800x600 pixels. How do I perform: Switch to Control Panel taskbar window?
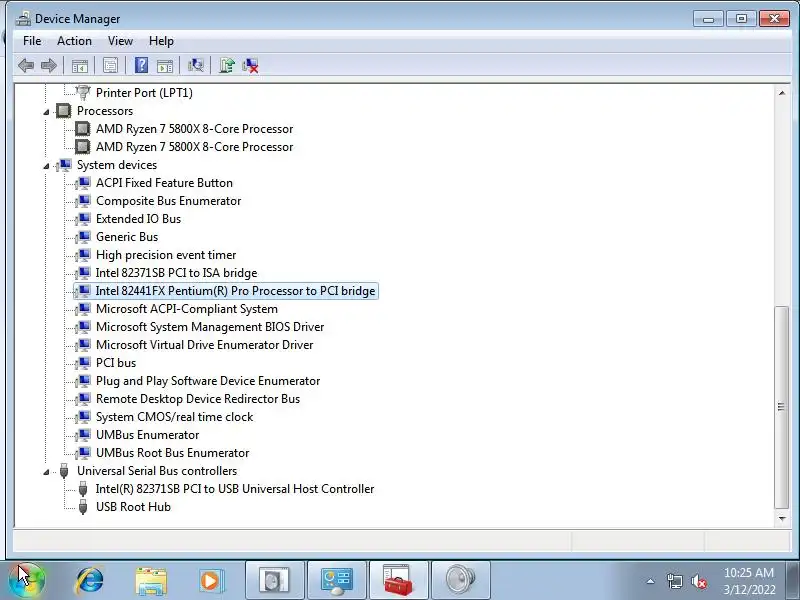336,580
